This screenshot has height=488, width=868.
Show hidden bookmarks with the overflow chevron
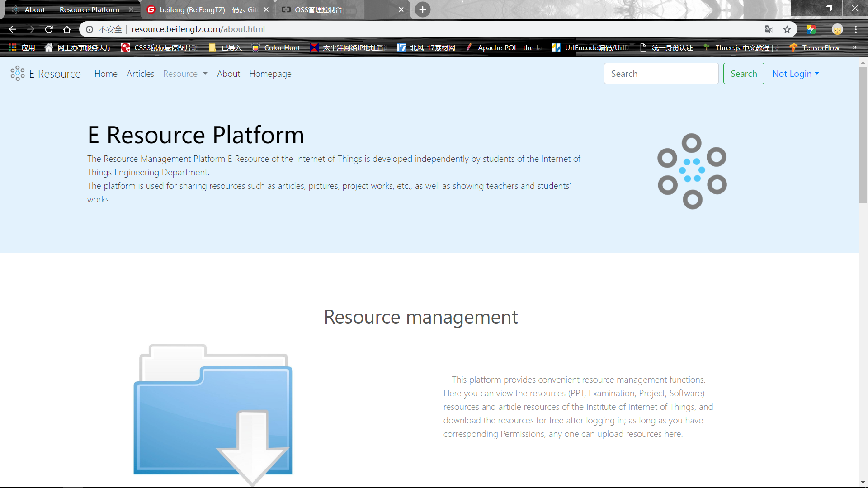[855, 47]
